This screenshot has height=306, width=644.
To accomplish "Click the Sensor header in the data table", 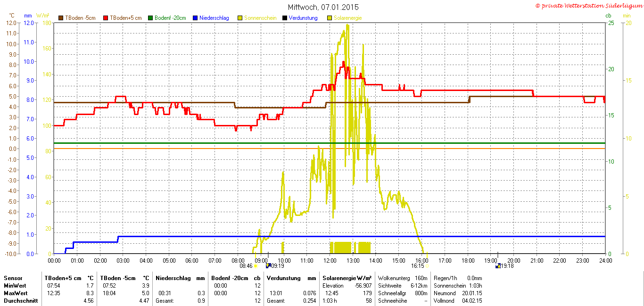I will click(x=13, y=278).
